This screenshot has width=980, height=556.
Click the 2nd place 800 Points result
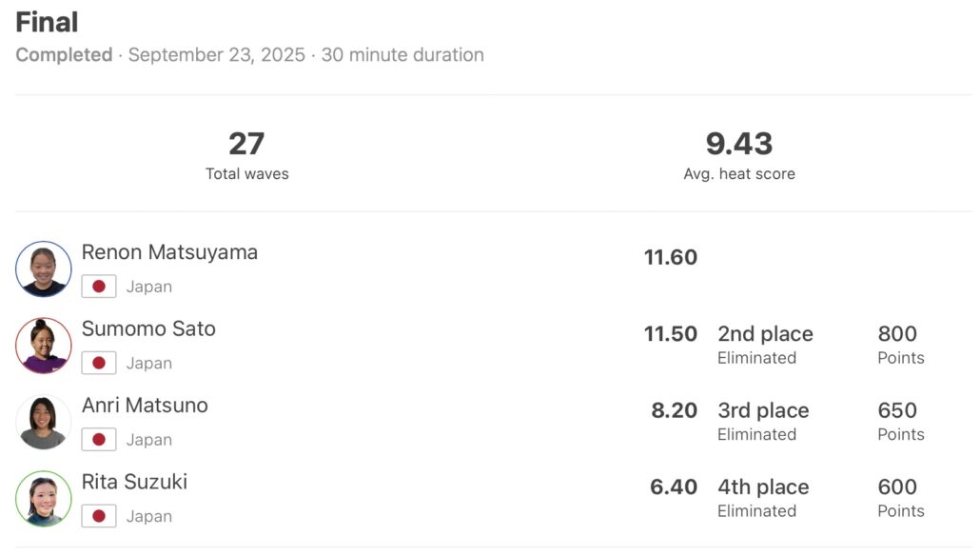coord(897,344)
